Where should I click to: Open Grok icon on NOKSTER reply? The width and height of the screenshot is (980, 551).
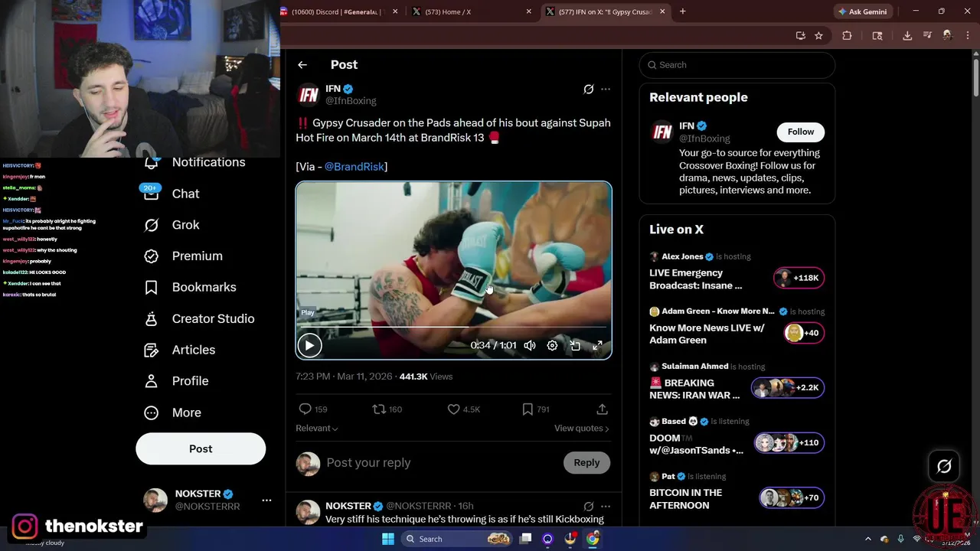589,507
